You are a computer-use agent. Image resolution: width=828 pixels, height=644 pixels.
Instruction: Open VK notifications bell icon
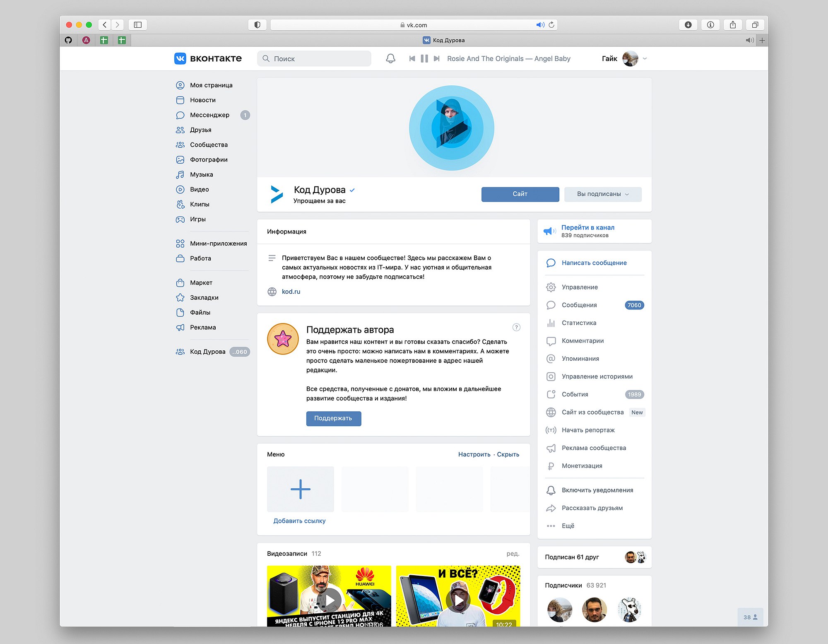[x=390, y=58]
